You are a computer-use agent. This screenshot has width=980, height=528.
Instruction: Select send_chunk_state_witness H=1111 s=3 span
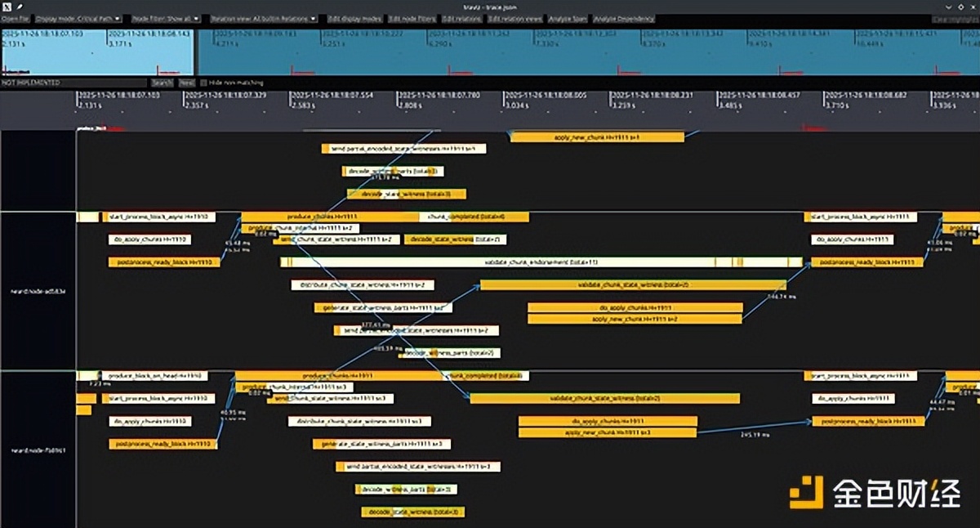[331, 399]
